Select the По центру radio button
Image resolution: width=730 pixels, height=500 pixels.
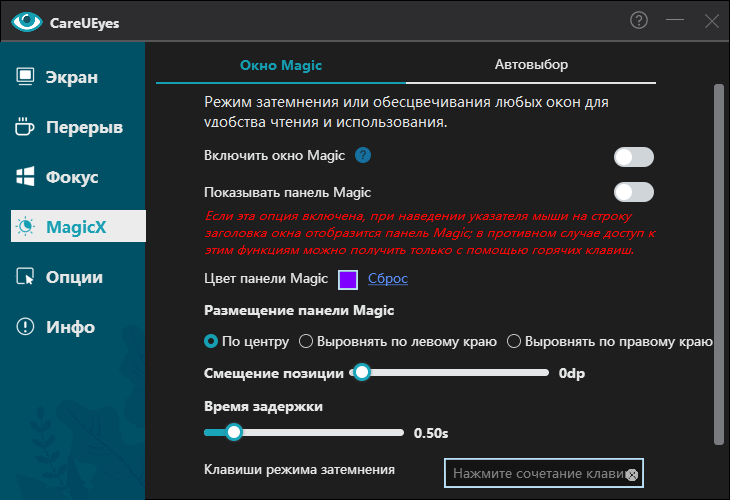pyautogui.click(x=211, y=341)
